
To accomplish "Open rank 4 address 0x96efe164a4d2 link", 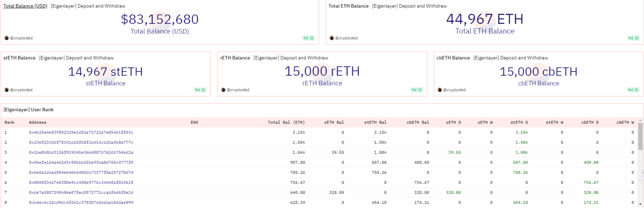I will click(x=81, y=162).
